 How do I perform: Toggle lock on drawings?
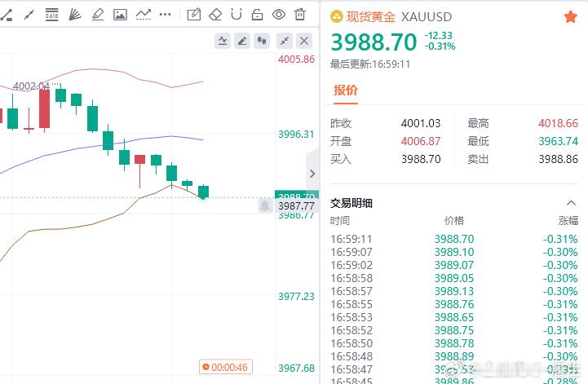[x=257, y=15]
